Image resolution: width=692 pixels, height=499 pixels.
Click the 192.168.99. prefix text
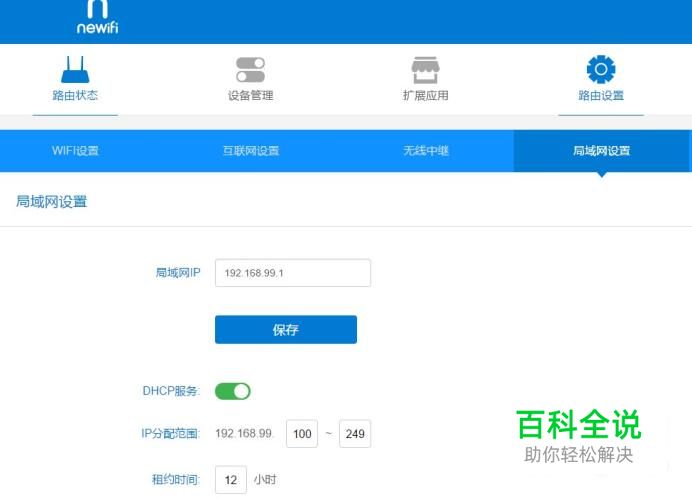coord(244,433)
